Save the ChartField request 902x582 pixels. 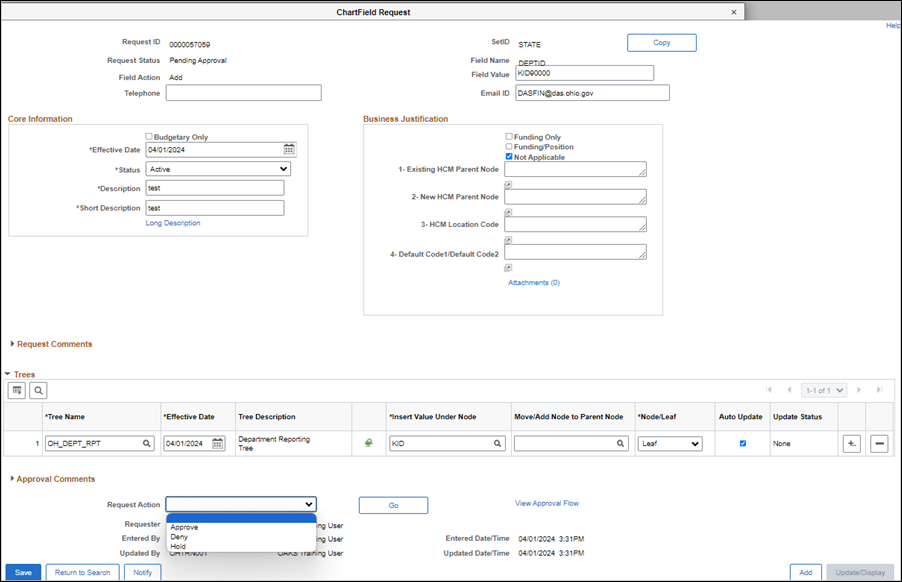point(23,573)
